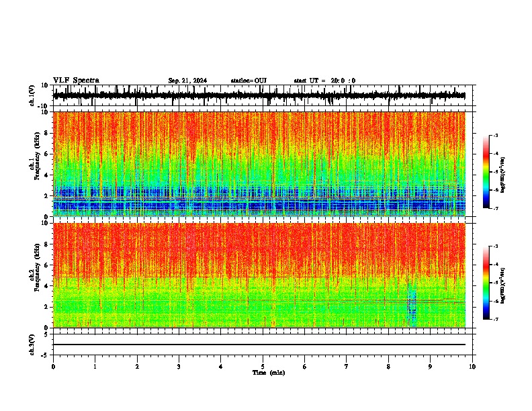The height and width of the screenshot is (411, 532).
Task: Click the "-7" label below ch.2 color bar
Action: (495, 319)
